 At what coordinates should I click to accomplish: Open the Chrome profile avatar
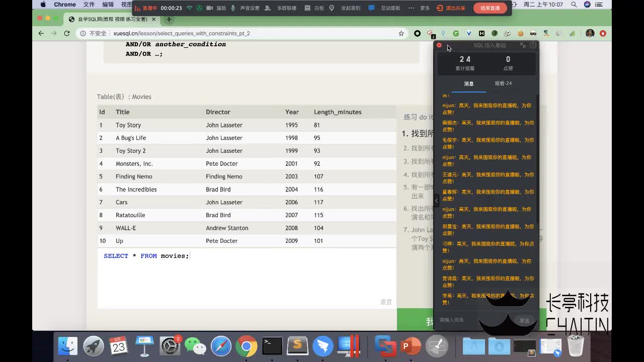click(x=590, y=33)
